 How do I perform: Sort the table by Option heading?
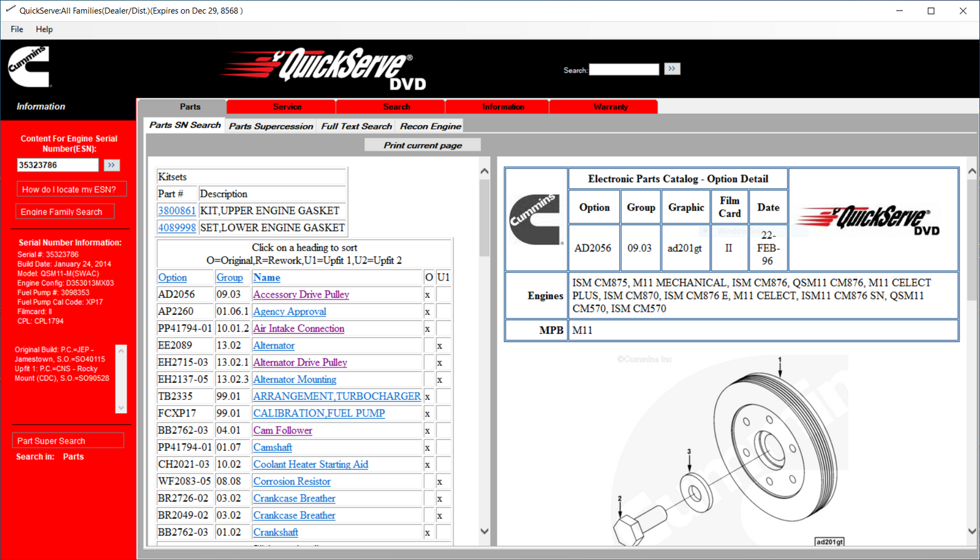coord(172,278)
